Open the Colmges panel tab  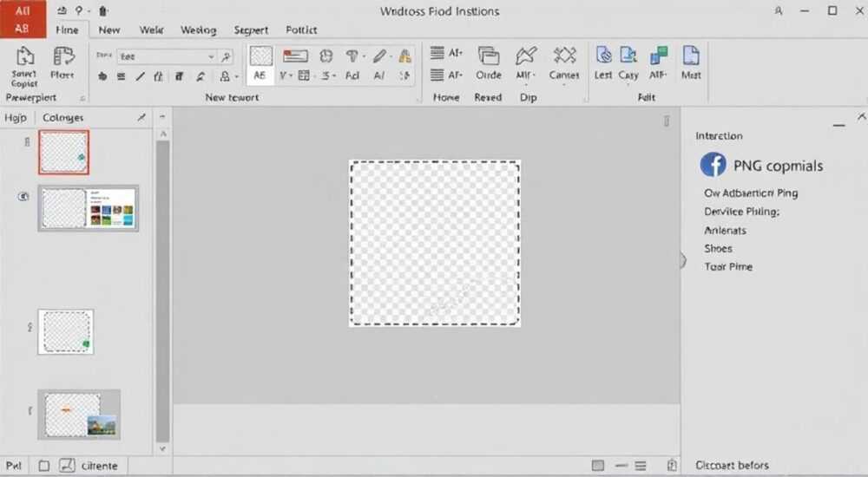pyautogui.click(x=63, y=117)
